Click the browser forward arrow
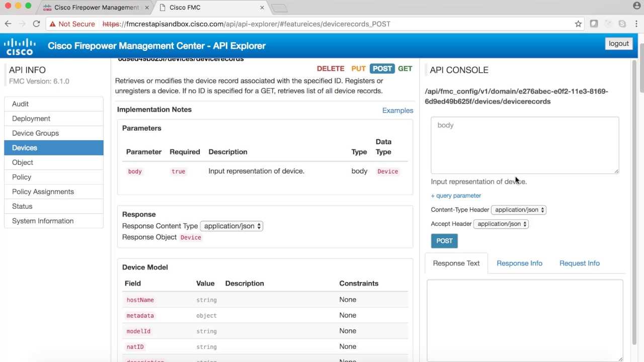The height and width of the screenshot is (362, 644). coord(22,24)
